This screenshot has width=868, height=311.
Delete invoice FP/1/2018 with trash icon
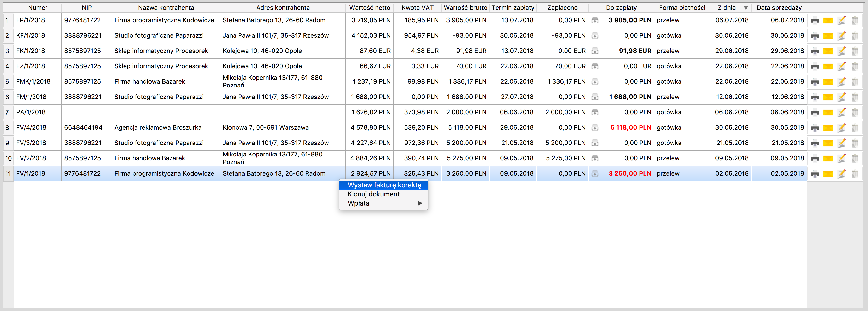(x=855, y=21)
